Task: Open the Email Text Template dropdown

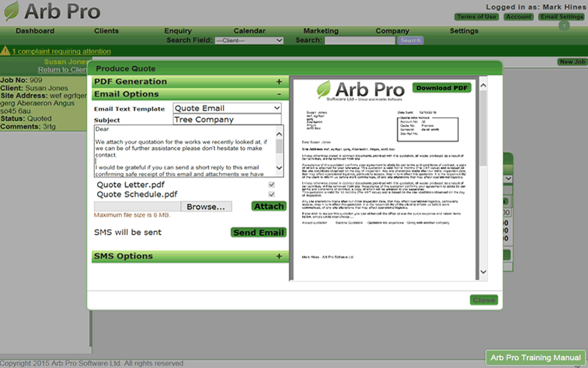Action: (227, 108)
